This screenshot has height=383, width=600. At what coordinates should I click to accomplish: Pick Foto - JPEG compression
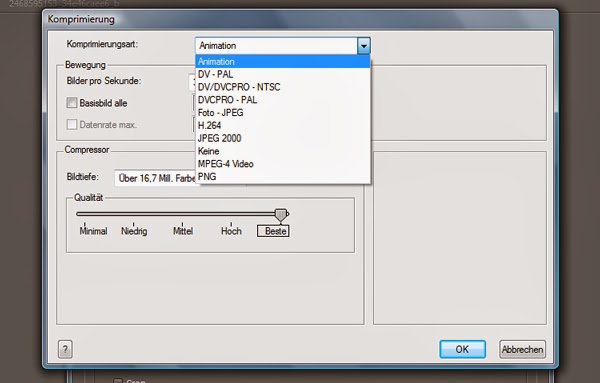pyautogui.click(x=283, y=112)
